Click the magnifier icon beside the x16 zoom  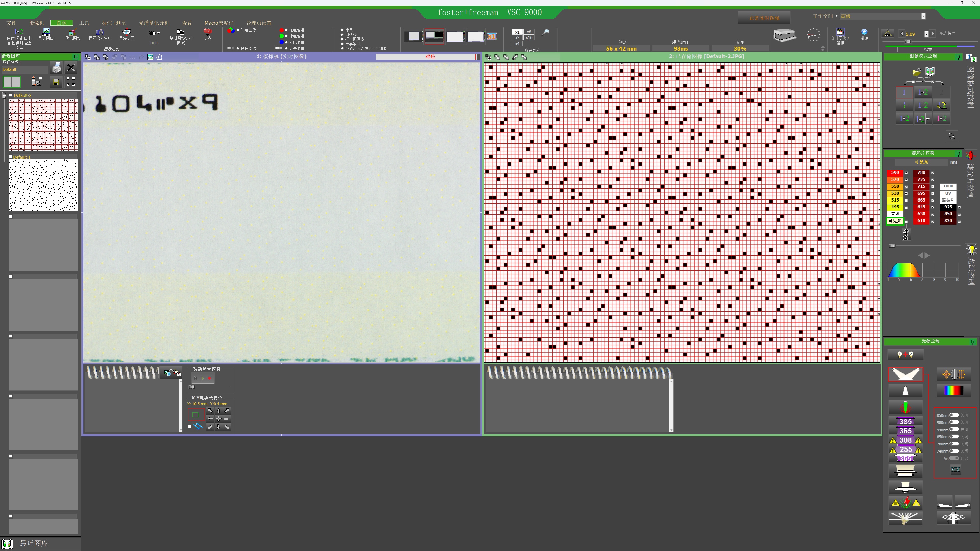click(546, 32)
